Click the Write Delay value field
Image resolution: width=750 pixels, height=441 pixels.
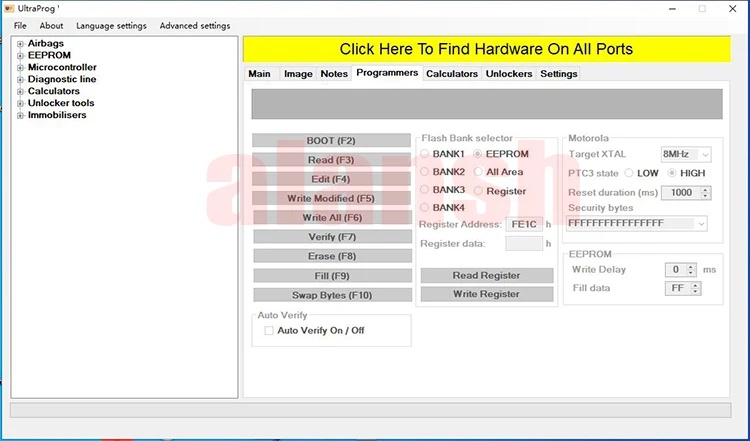(676, 270)
